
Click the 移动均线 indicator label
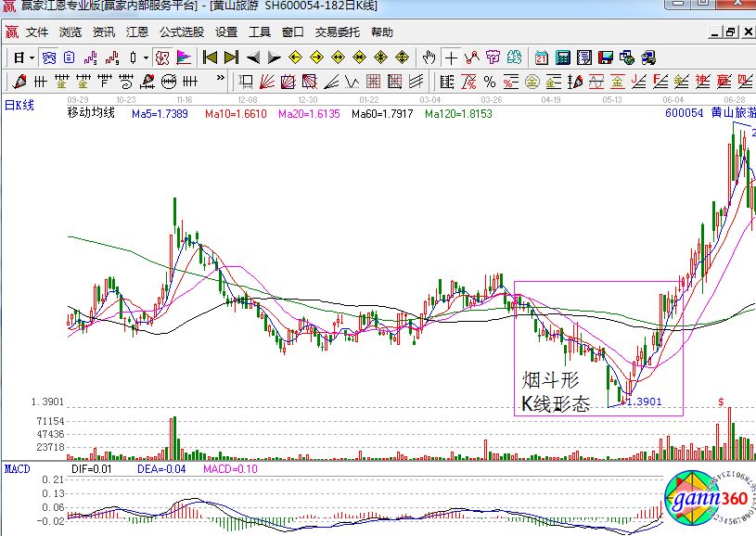pos(90,114)
